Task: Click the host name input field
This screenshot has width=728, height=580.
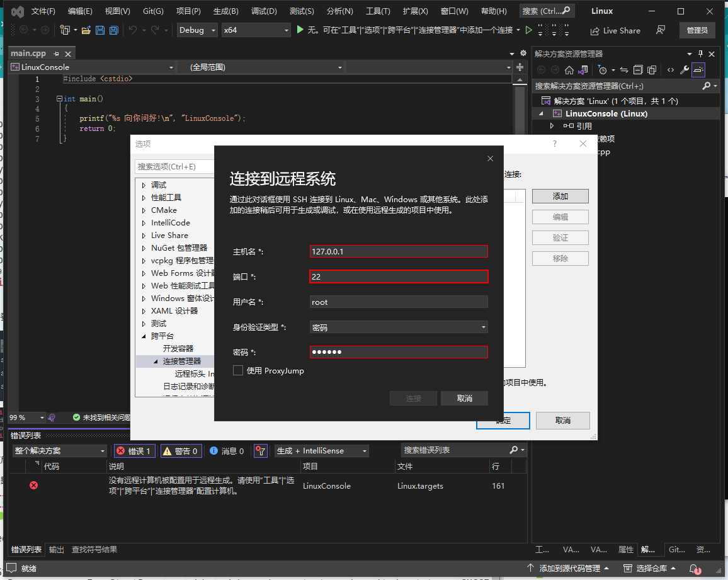Action: point(399,252)
